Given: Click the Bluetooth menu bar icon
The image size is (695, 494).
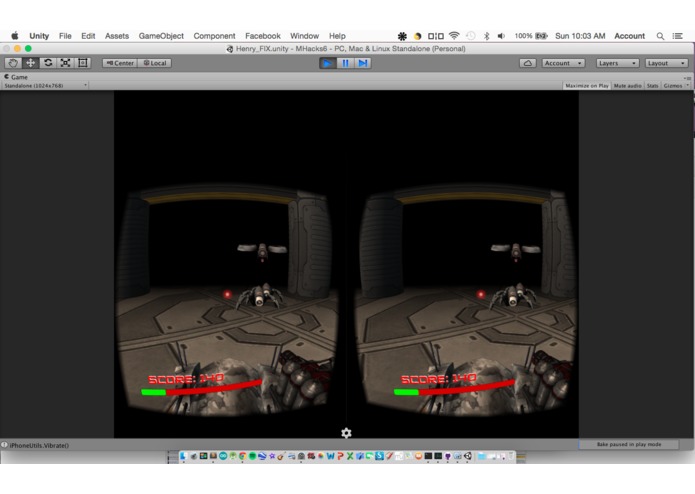Looking at the screenshot, I should 486,36.
